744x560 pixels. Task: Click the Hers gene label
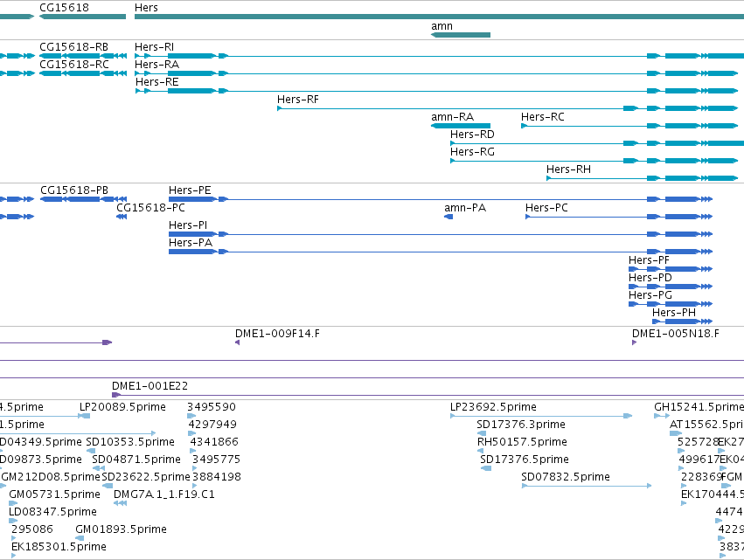[x=146, y=8]
